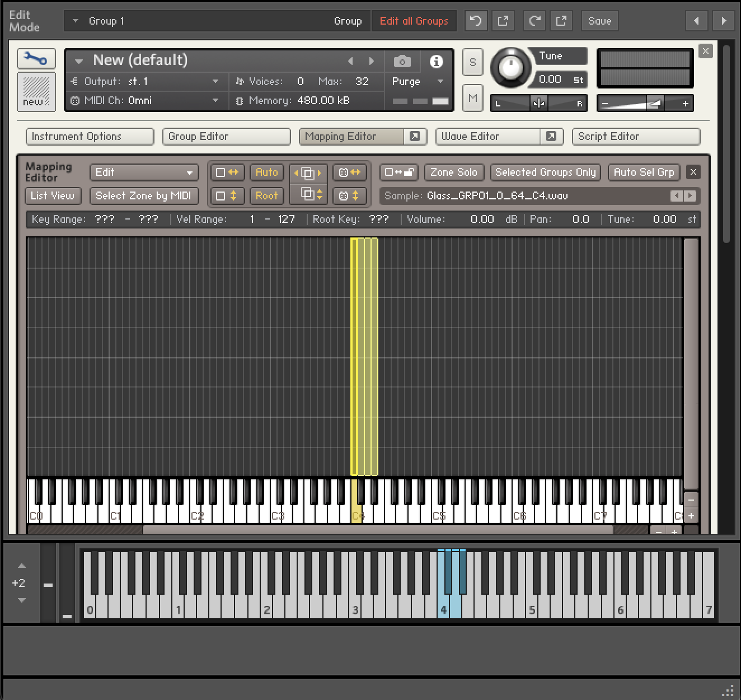The width and height of the screenshot is (741, 700).
Task: Click the Save button
Action: (x=599, y=21)
